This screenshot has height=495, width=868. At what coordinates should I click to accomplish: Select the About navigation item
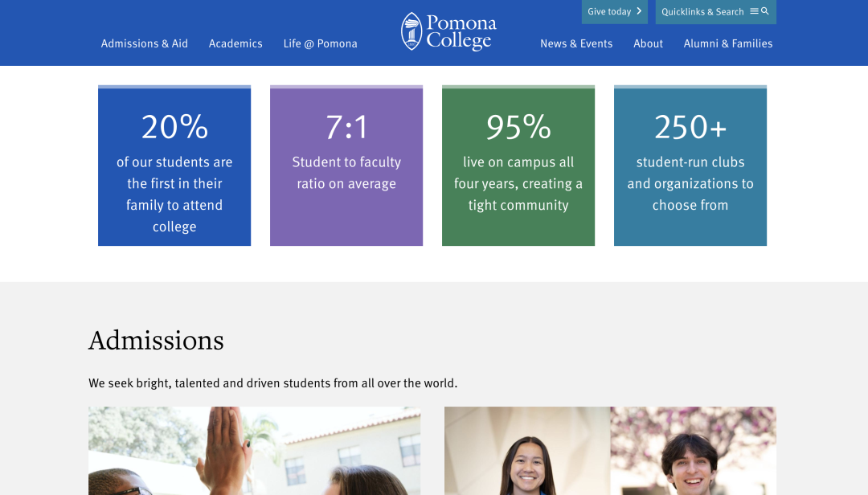pyautogui.click(x=648, y=43)
